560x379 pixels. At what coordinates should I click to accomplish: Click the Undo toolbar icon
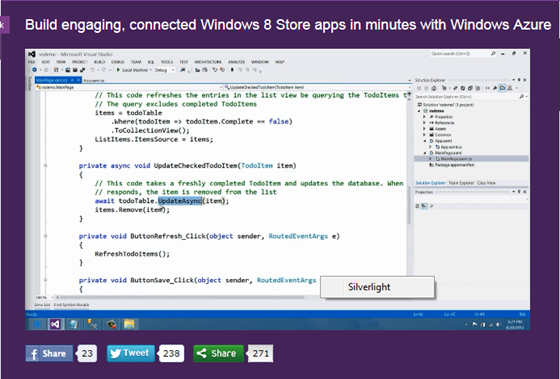pyautogui.click(x=92, y=70)
